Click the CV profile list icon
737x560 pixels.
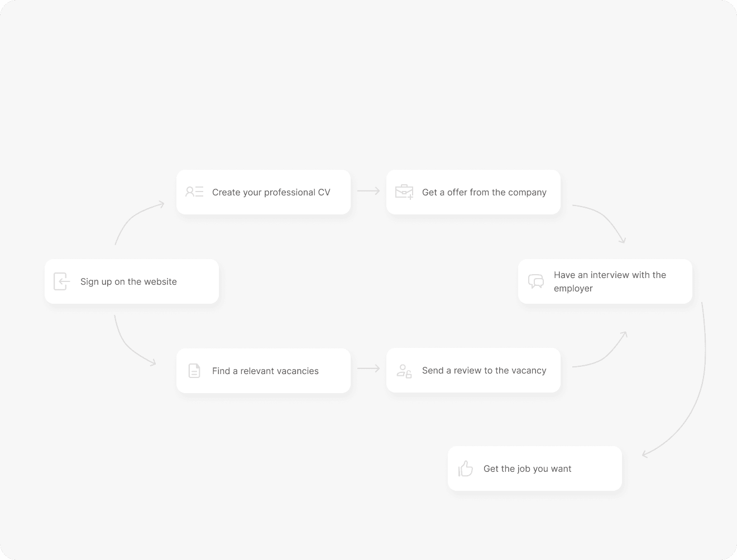click(x=194, y=192)
